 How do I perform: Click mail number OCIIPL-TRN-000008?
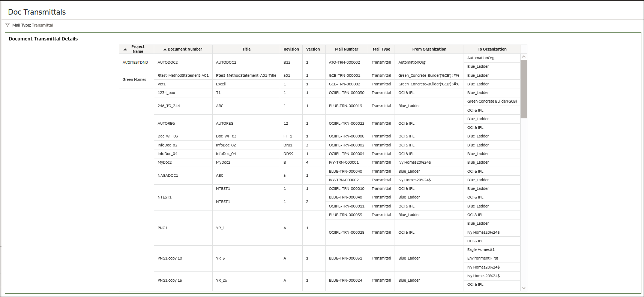(347, 136)
